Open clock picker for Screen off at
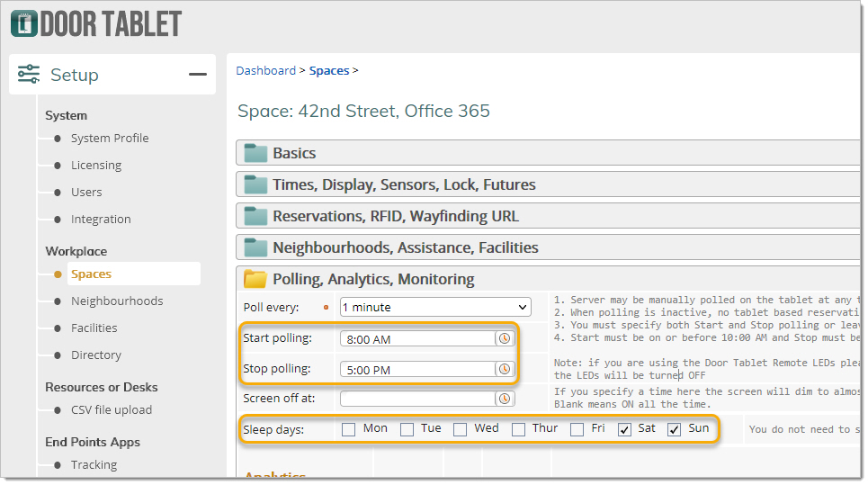 (x=505, y=398)
